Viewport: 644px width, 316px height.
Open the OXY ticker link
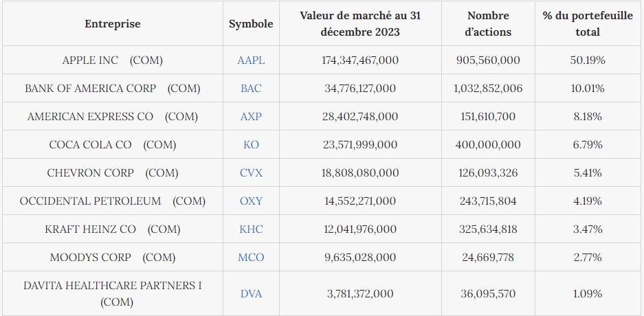251,201
